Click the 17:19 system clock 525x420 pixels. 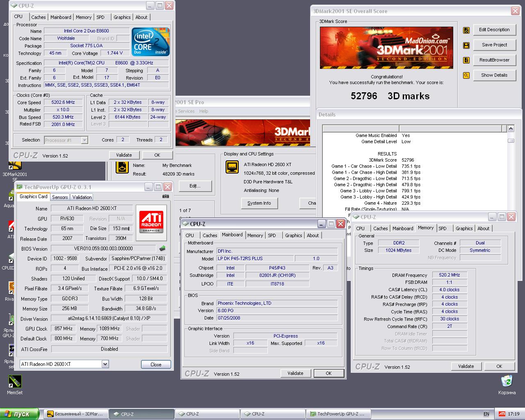pyautogui.click(x=514, y=414)
